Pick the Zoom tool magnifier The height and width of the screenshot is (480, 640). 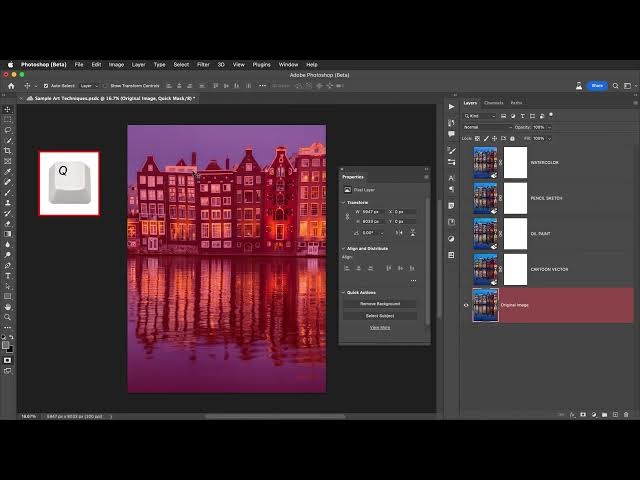click(x=8, y=317)
